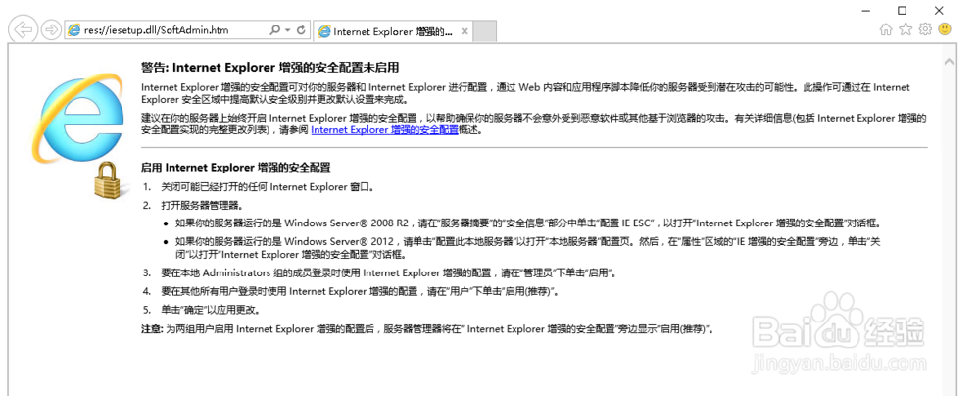Refresh the page with the reload icon

[301, 30]
